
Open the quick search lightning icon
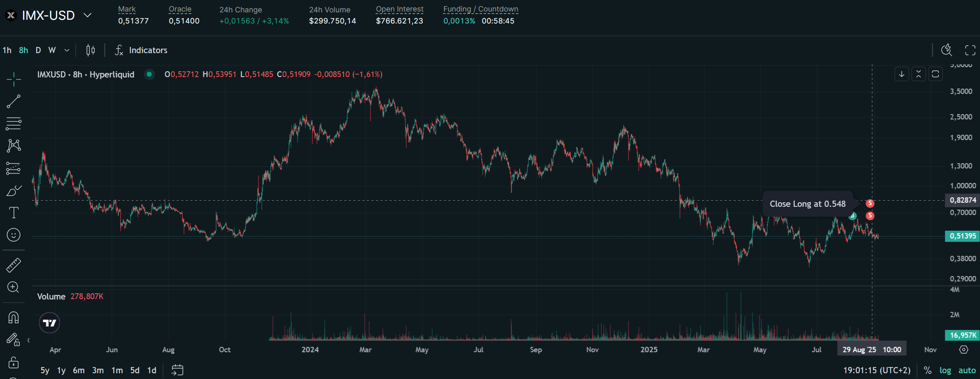[x=947, y=50]
